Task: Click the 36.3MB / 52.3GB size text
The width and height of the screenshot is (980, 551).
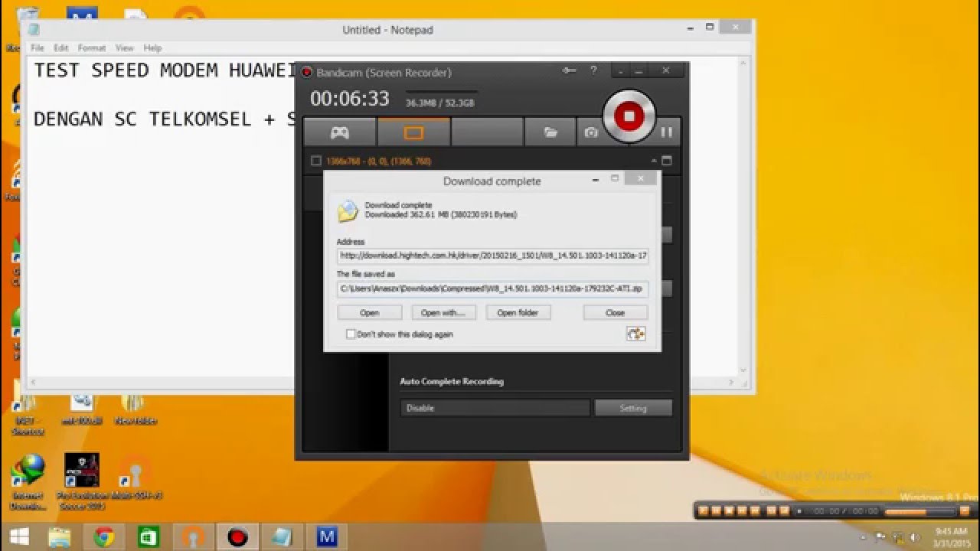Action: coord(439,103)
